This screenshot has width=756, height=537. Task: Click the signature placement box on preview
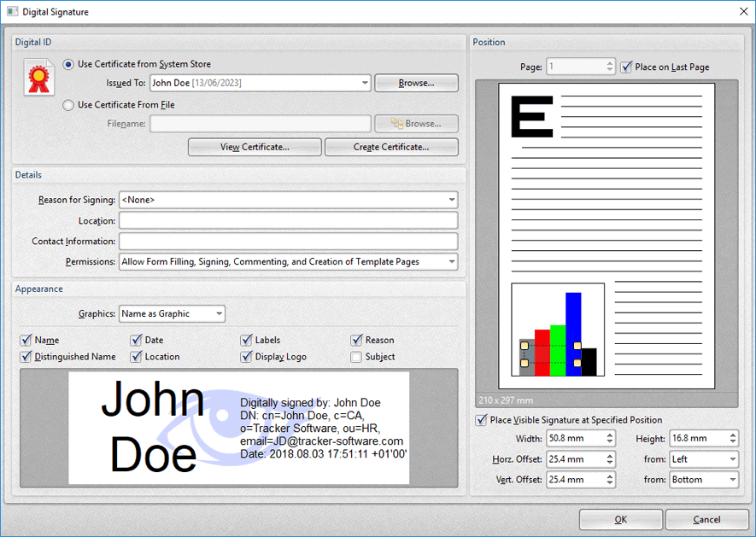pos(551,354)
